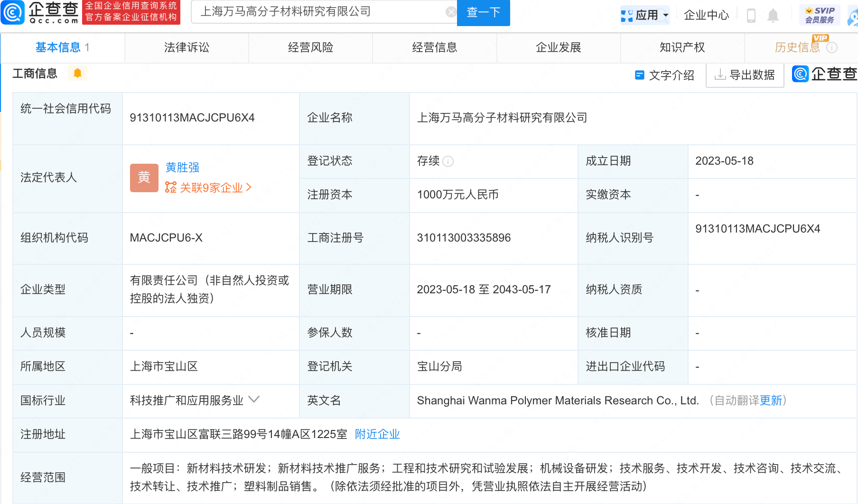Open notifications bell in header
Image resolution: width=858 pixels, height=504 pixels.
pyautogui.click(x=773, y=16)
